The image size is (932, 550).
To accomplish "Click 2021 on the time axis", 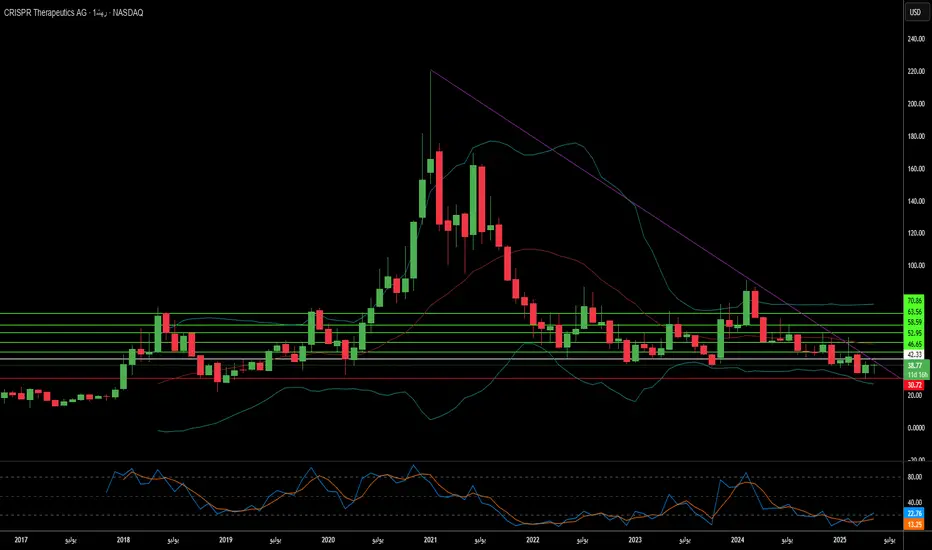I will pyautogui.click(x=430, y=540).
